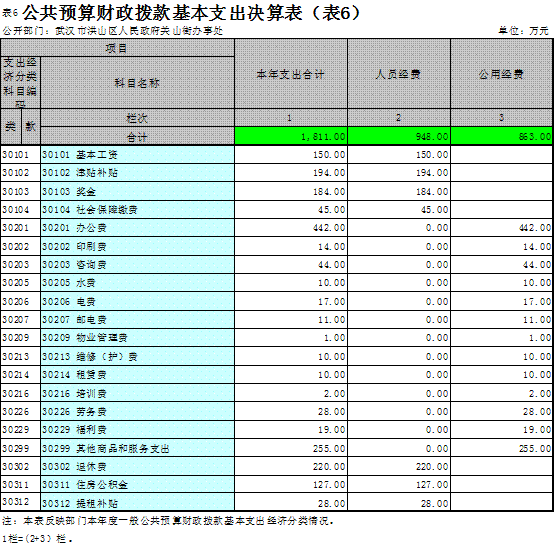
Task: Select the 30312 提租补贴 name cell
Action: click(137, 502)
